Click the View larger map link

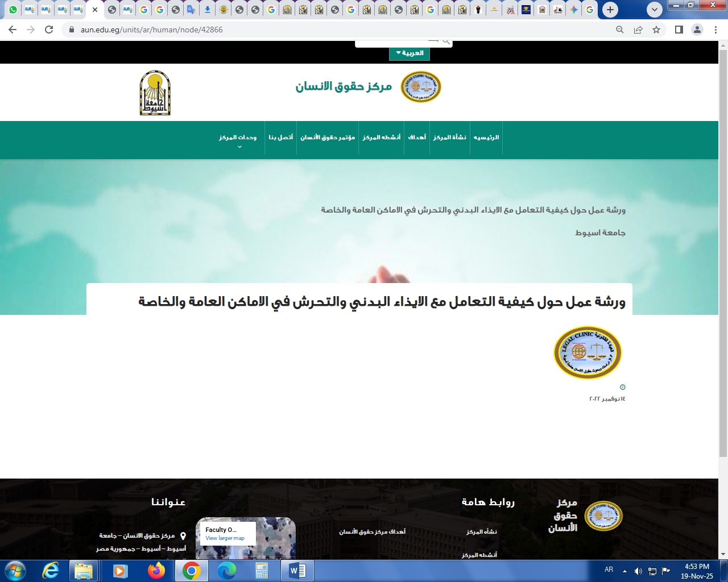click(x=225, y=538)
